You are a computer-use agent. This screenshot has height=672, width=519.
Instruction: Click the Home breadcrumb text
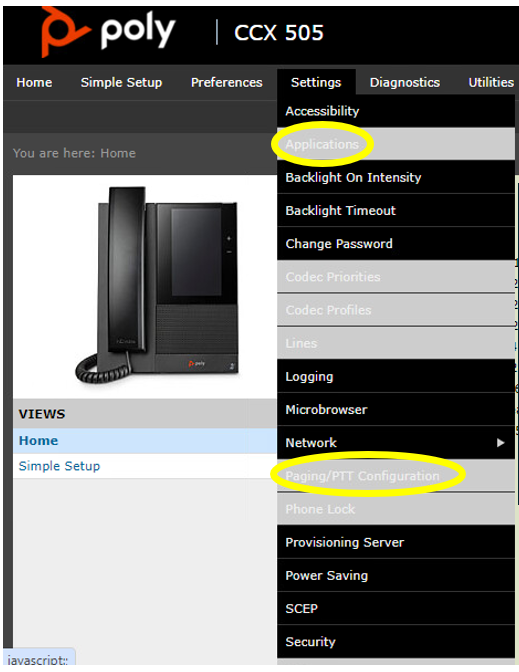118,153
